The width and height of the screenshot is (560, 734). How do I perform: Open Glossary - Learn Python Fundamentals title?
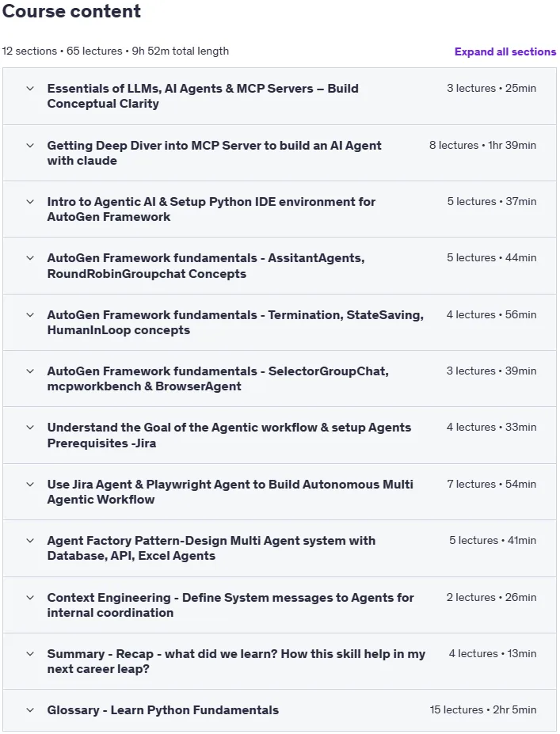[x=163, y=710]
